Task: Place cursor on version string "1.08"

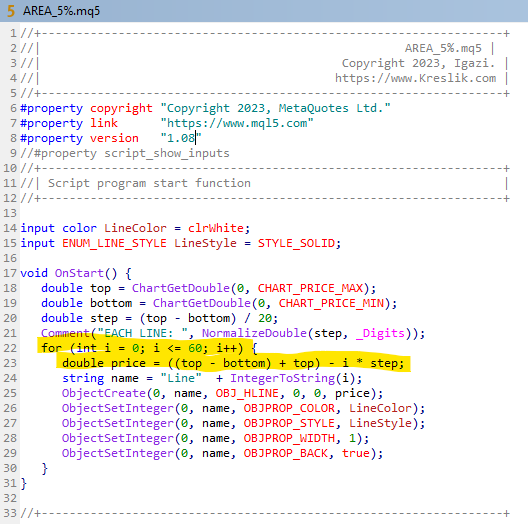Action: 181,138
